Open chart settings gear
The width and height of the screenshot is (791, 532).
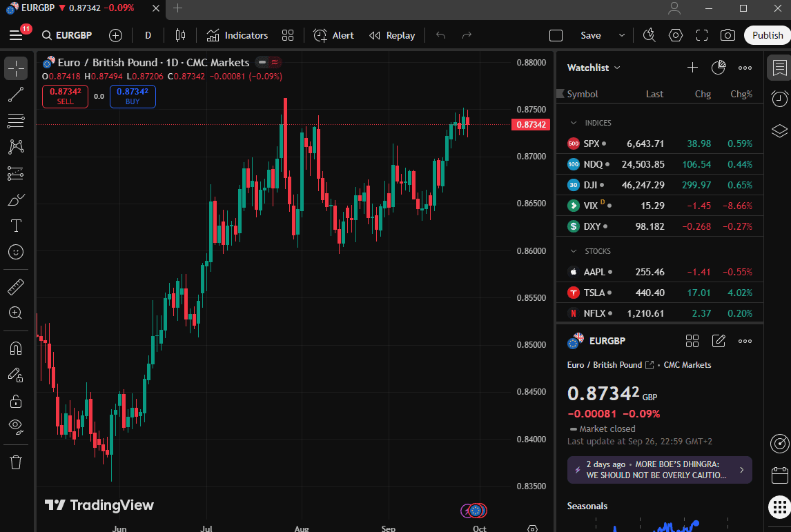coord(675,35)
